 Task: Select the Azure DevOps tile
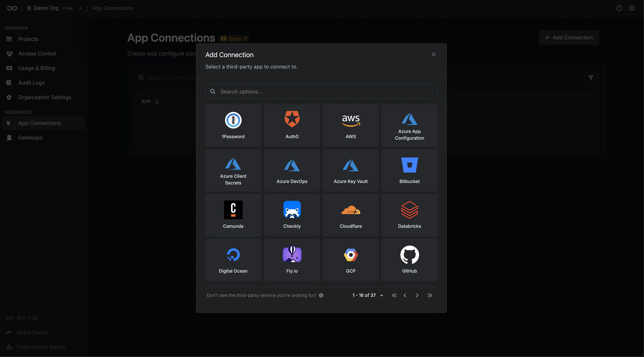292,170
